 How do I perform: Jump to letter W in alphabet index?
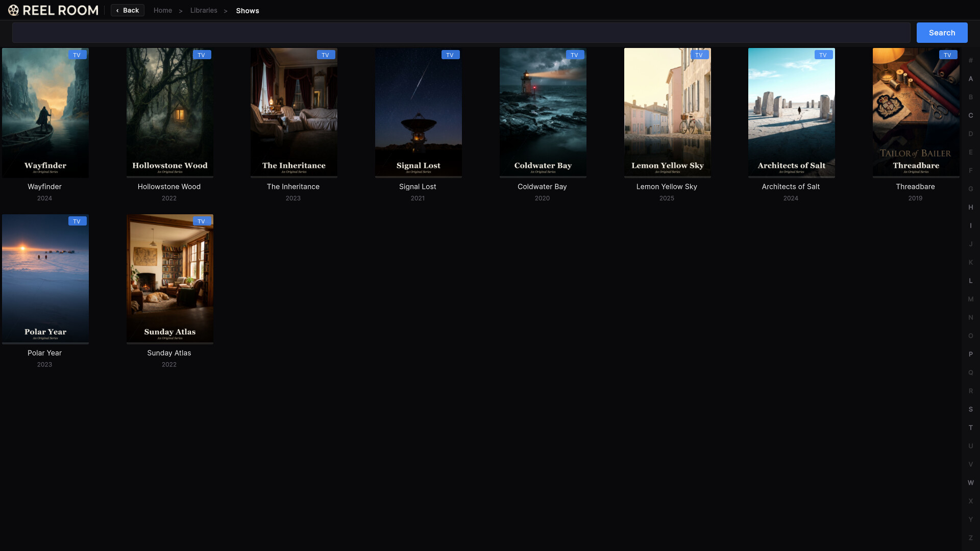pyautogui.click(x=971, y=483)
